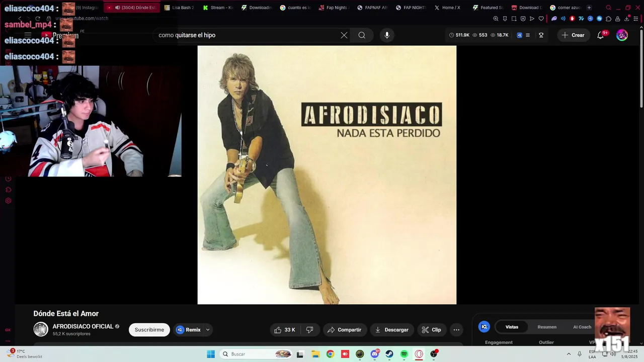Switch to the Stream - Kick browser tab
Image resolution: width=644 pixels, height=362 pixels.
[x=218, y=8]
